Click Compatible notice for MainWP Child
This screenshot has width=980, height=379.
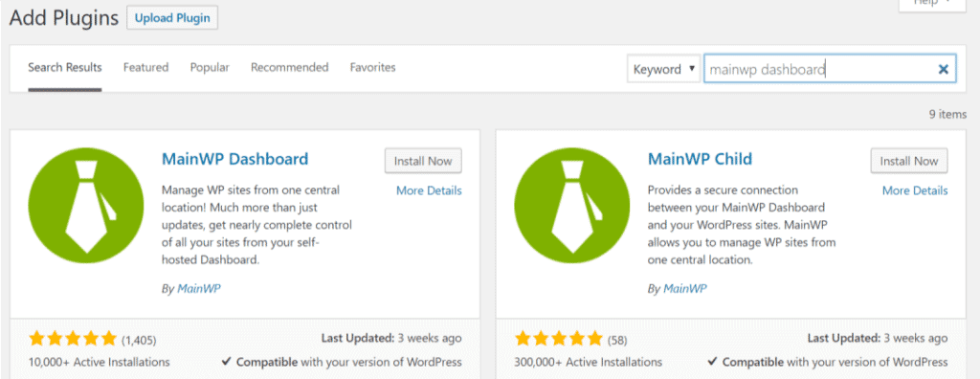click(828, 362)
